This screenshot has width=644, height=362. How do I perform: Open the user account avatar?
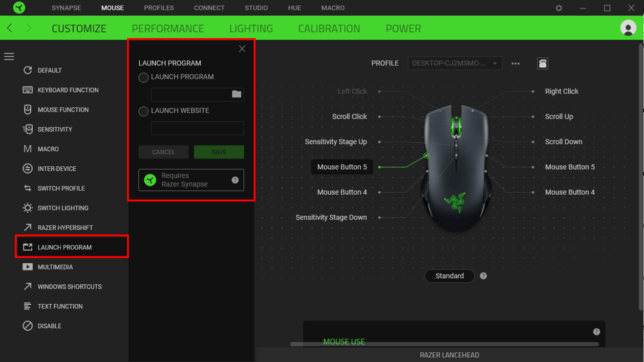[628, 28]
